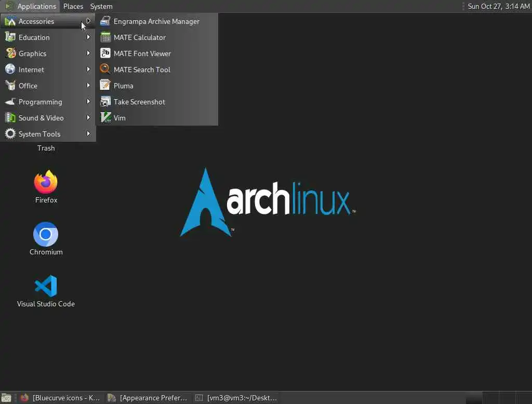Screen dimensions: 532x404
Task: Select the Graphics category label
Action: 32,53
